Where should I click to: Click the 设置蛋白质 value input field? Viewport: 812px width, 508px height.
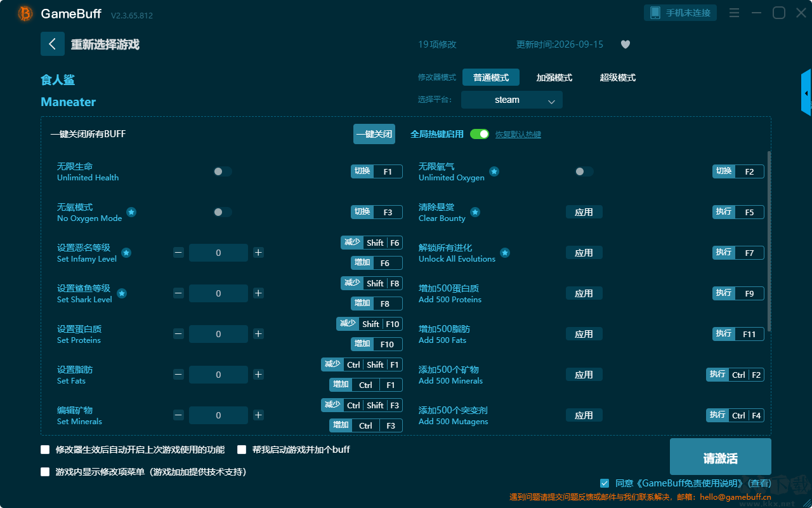tap(218, 334)
